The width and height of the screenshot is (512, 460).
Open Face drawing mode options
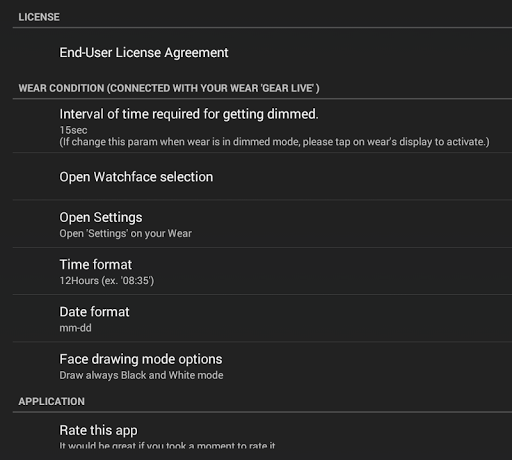click(x=262, y=366)
